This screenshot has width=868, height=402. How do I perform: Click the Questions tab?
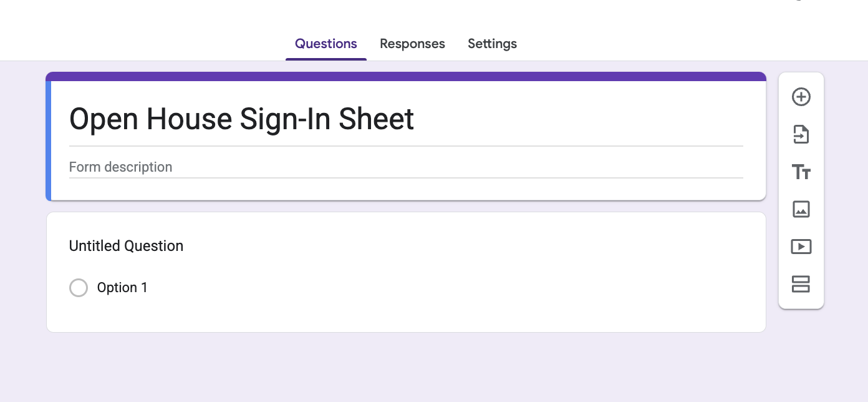[326, 44]
